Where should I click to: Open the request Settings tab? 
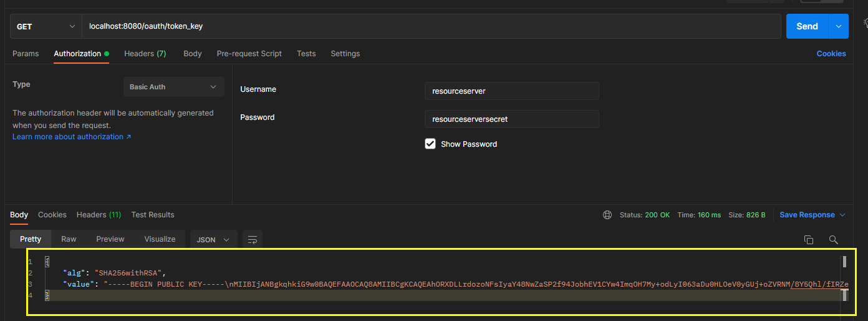pos(345,54)
